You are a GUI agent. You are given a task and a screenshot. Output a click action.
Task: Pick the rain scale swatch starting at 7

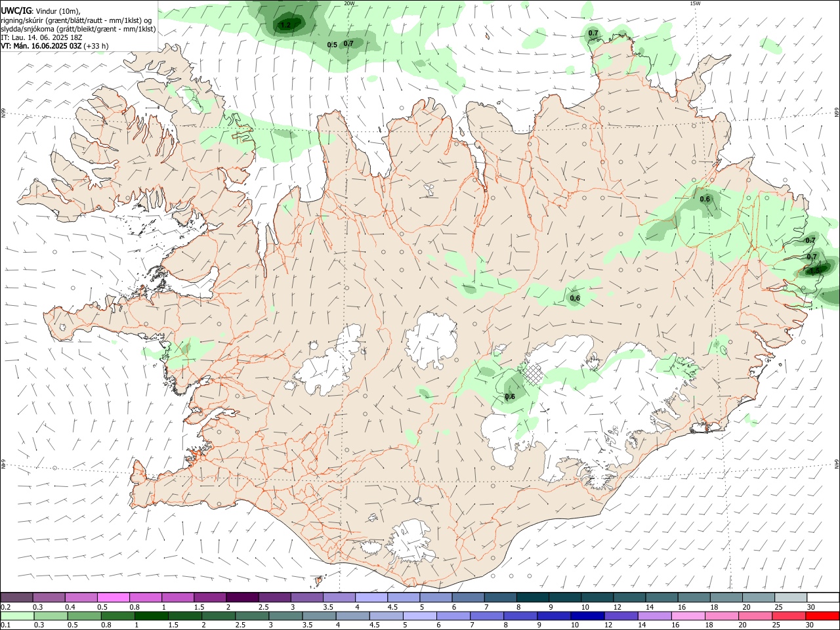pyautogui.click(x=487, y=616)
